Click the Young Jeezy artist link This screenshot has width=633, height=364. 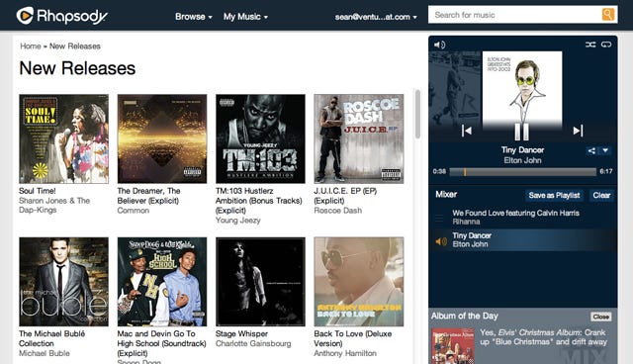pos(237,221)
